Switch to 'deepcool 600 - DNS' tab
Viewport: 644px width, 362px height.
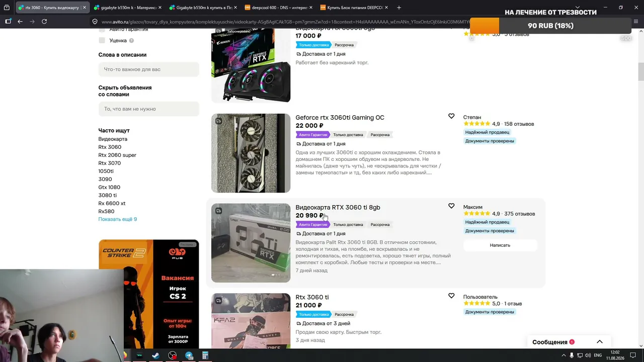pyautogui.click(x=278, y=8)
